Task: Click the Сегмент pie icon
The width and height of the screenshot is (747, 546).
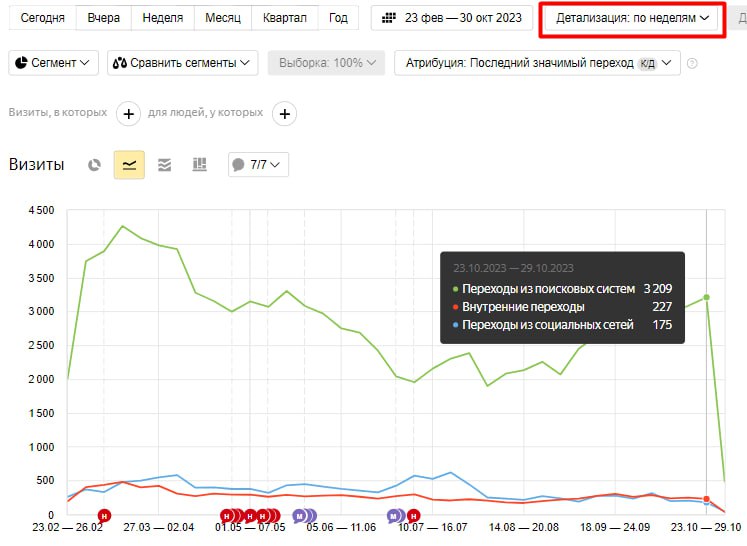Action: pos(21,62)
